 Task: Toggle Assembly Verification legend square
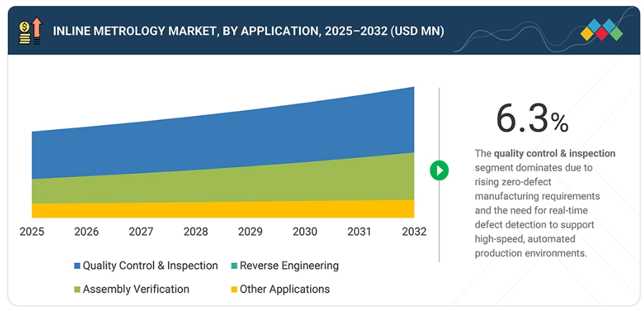click(77, 289)
